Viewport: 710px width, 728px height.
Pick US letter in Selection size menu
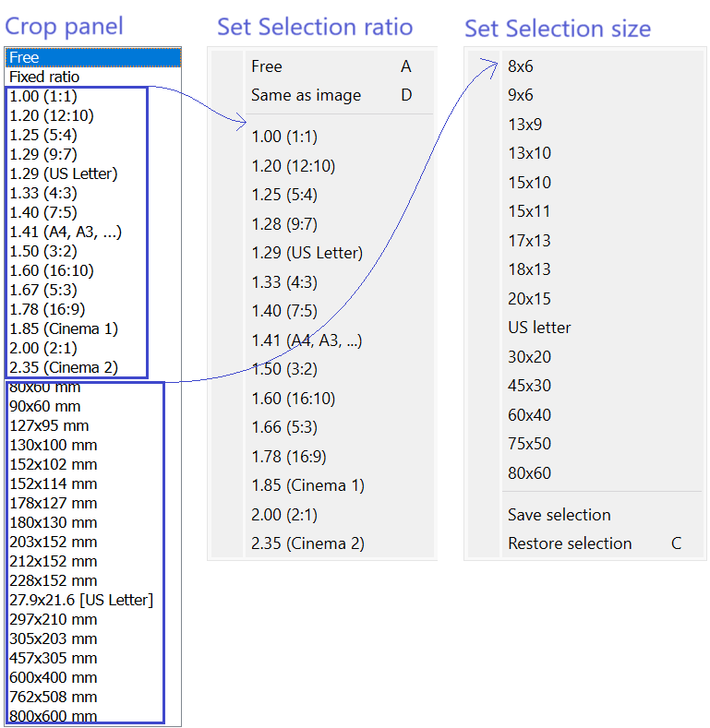(539, 328)
